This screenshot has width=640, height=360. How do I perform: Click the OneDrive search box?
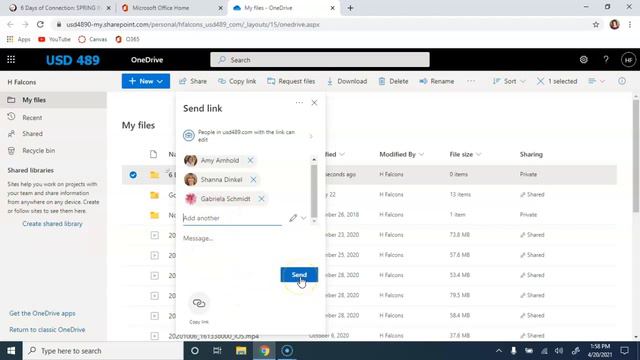click(320, 60)
